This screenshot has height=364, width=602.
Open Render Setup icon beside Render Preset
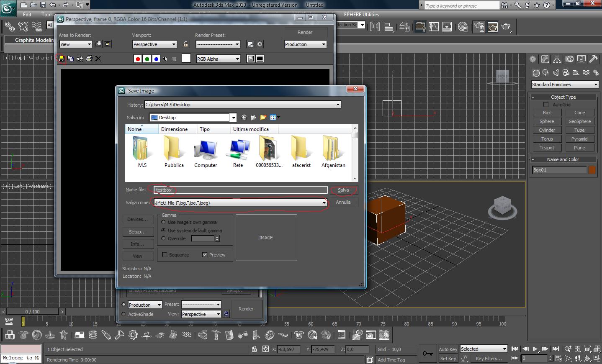pos(250,44)
